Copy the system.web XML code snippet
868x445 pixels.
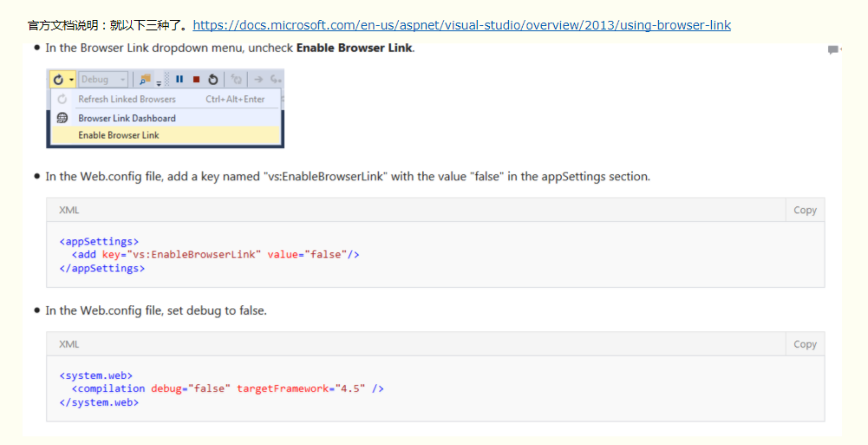[805, 344]
